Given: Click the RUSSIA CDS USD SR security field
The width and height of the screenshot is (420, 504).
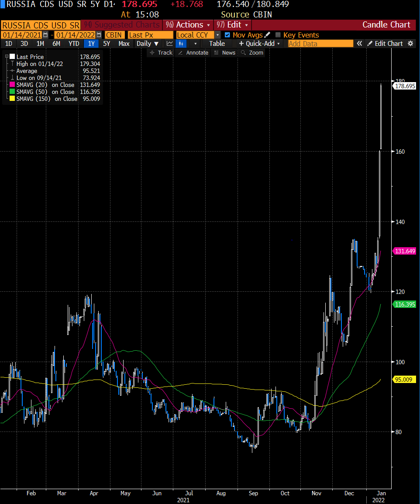Looking at the screenshot, I should (41, 25).
